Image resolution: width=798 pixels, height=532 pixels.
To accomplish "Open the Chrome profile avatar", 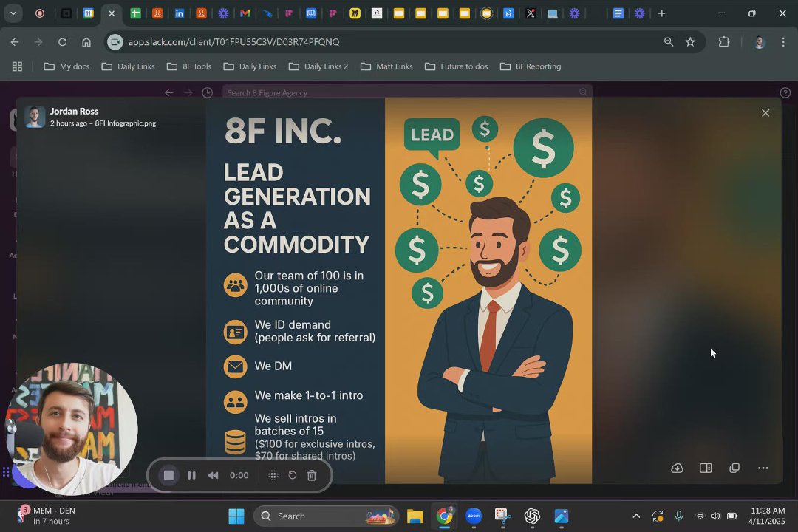I will [x=759, y=41].
